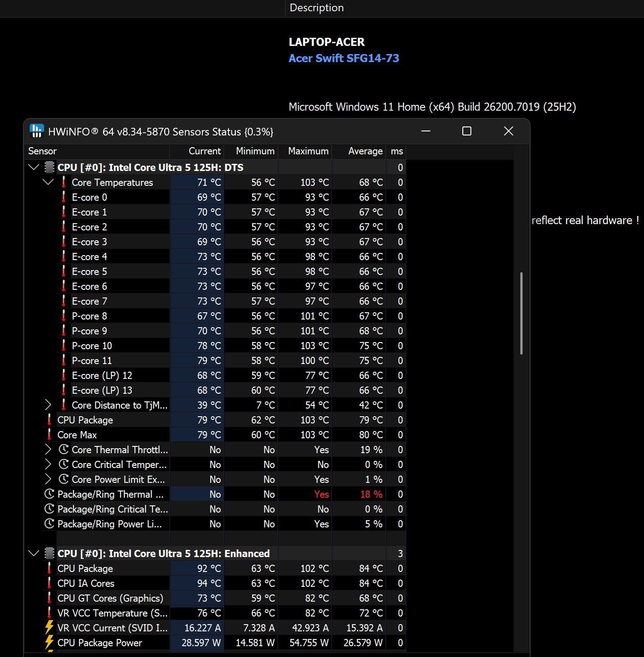
Task: Select the E-core (LP) 13 row label
Action: (x=102, y=390)
